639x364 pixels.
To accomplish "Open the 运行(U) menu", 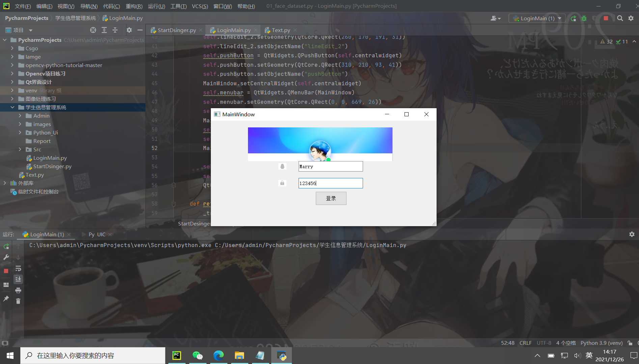I will [x=156, y=6].
